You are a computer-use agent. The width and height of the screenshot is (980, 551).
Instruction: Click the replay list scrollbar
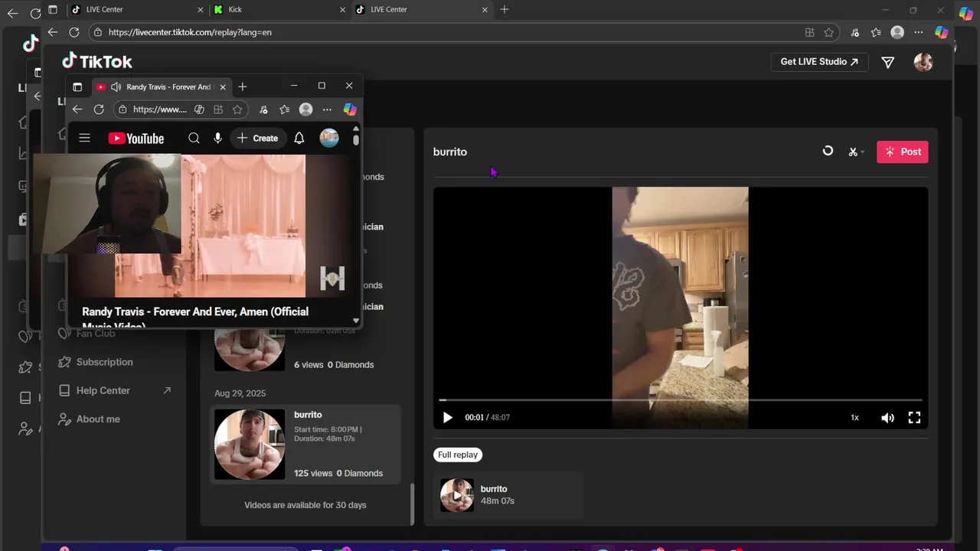[x=413, y=504]
